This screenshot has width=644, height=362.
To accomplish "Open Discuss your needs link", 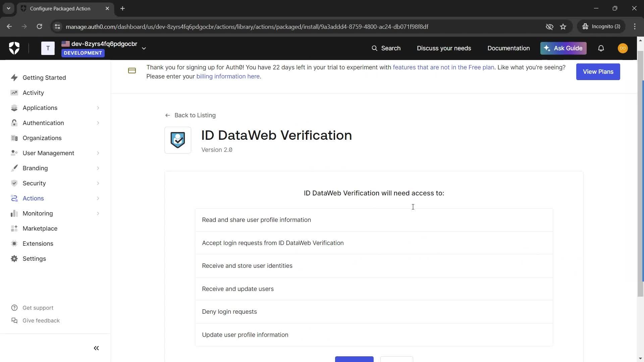I will (444, 48).
